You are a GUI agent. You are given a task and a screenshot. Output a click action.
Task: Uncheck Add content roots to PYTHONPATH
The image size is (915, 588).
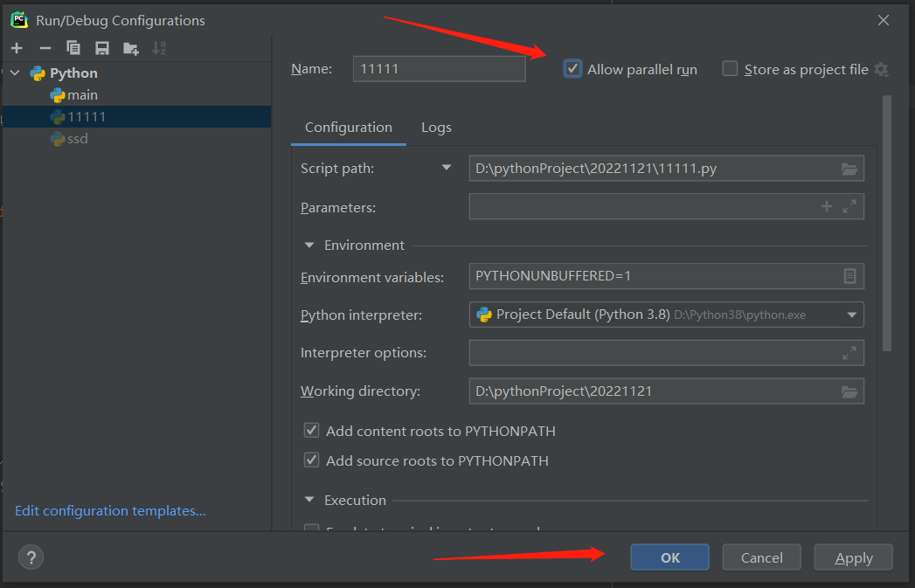(311, 431)
